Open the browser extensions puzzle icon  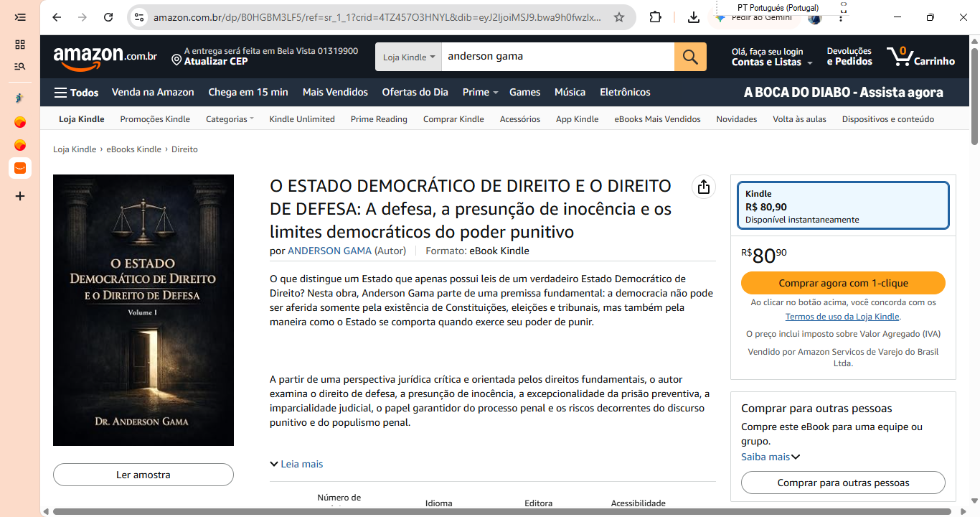point(655,17)
